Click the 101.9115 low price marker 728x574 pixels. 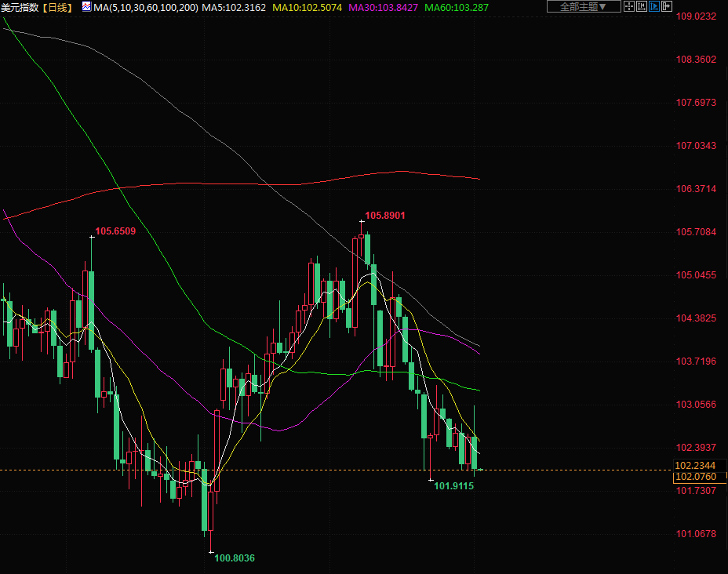pos(453,486)
